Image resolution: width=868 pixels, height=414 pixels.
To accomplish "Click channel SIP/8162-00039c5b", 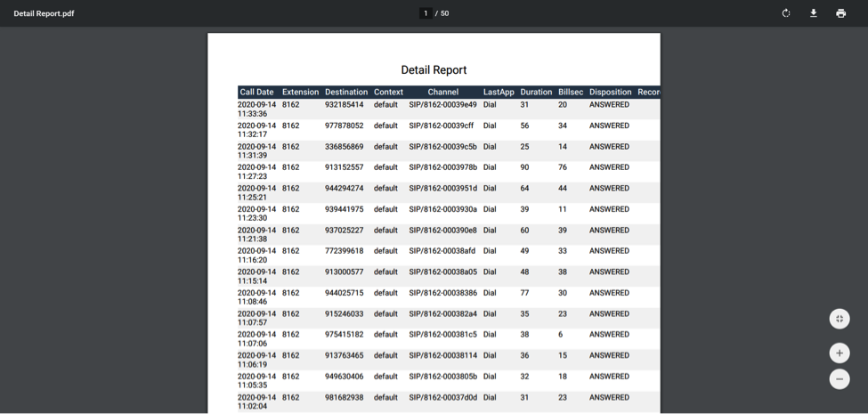I will (x=442, y=147).
